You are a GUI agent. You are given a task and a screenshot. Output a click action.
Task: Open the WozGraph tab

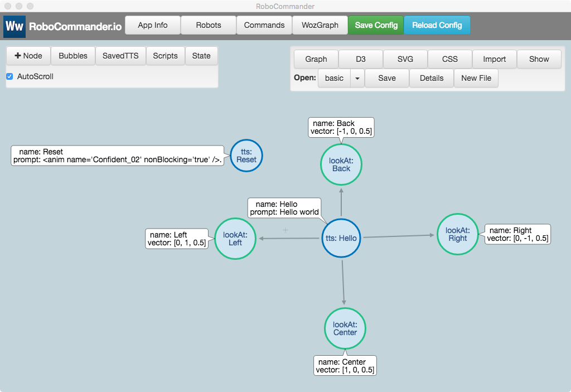[320, 25]
